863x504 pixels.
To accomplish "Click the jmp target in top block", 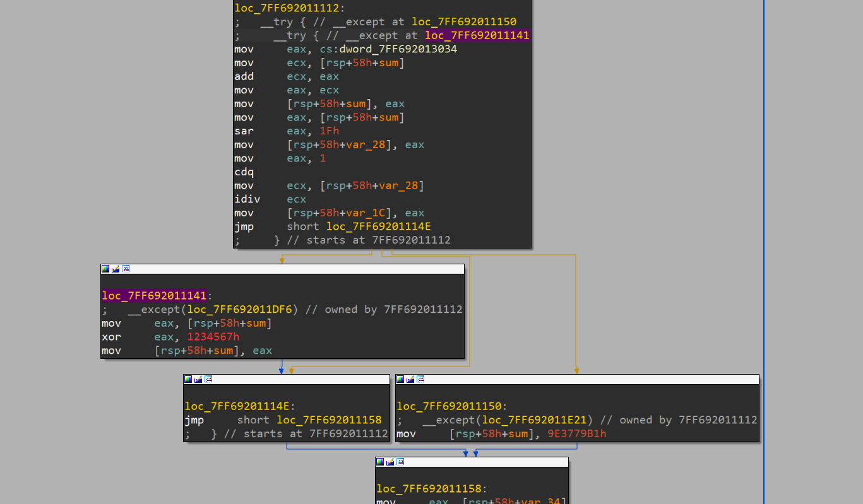I will click(x=379, y=226).
